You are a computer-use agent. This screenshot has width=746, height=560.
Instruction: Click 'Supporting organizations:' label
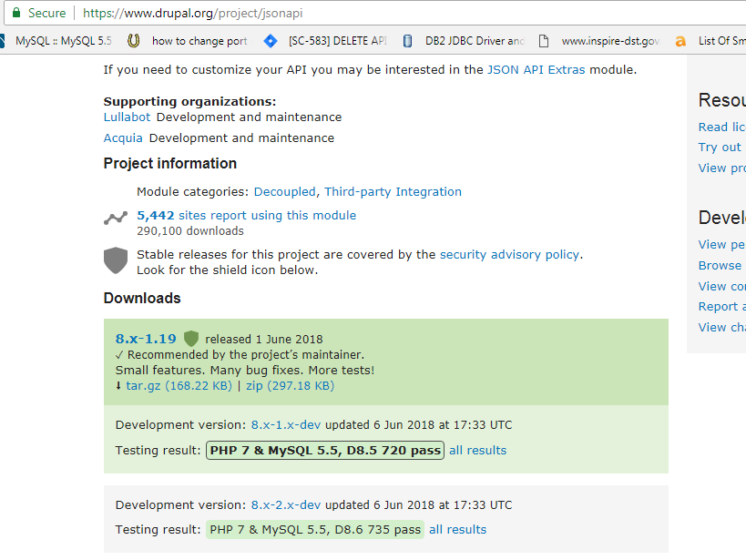[189, 101]
